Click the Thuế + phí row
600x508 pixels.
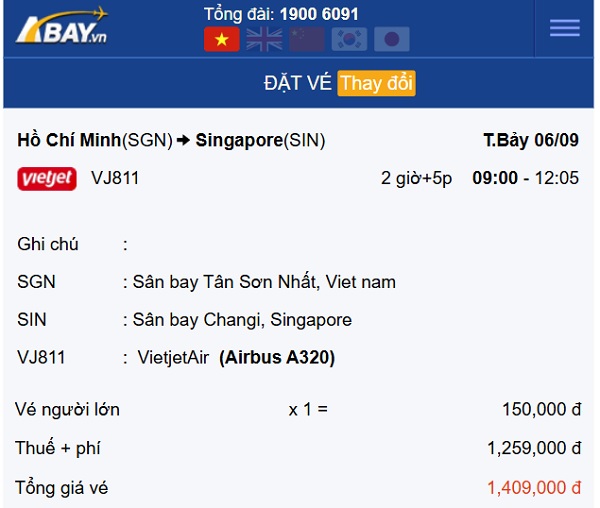coord(298,448)
